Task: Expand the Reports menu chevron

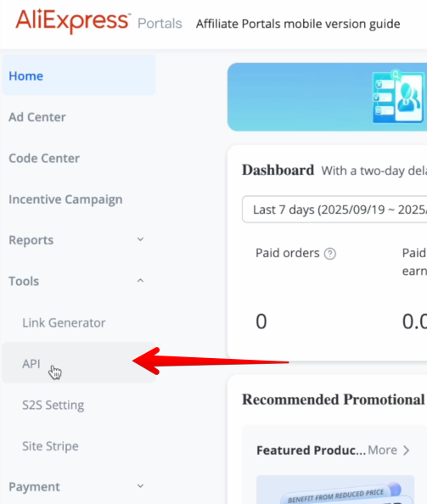Action: [140, 239]
